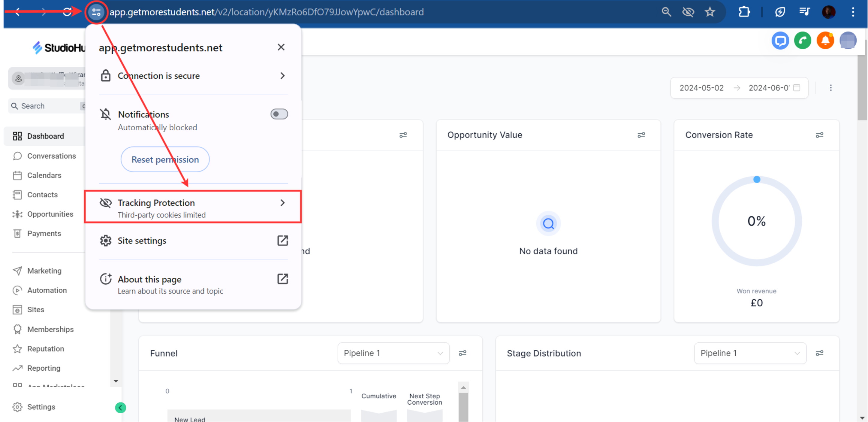Click the Conversion Rate widget settings icon
Screen dimensions: 868x422
point(819,135)
